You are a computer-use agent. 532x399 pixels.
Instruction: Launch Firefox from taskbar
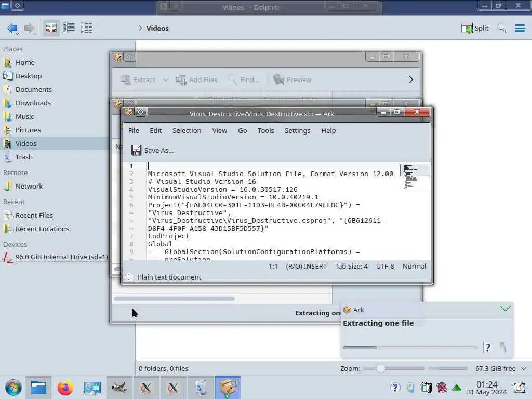click(x=65, y=388)
